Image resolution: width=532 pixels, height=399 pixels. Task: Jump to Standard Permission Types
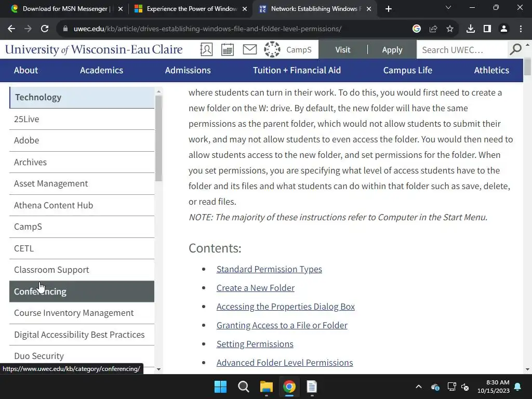269,269
